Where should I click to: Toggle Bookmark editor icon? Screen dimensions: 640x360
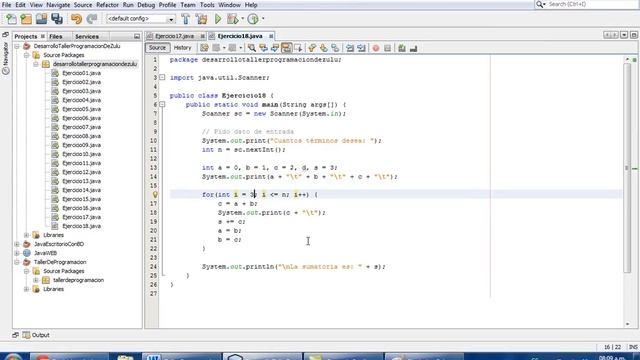click(335, 48)
